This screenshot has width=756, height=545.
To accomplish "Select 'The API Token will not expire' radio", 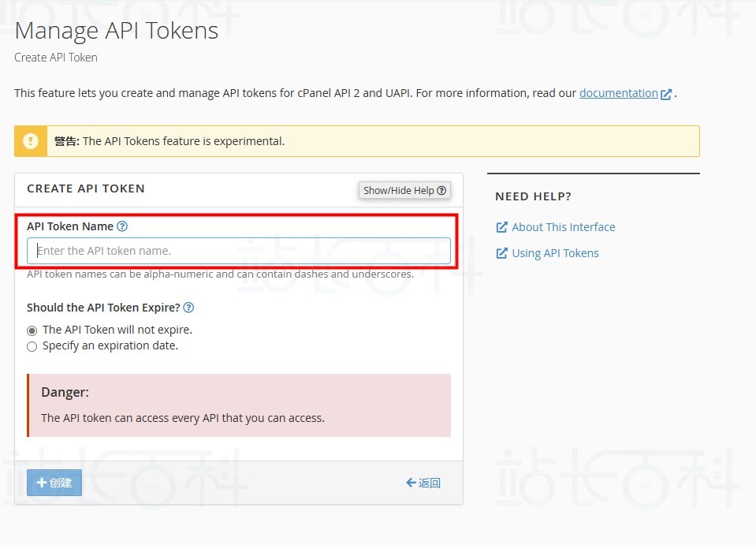I will [32, 330].
